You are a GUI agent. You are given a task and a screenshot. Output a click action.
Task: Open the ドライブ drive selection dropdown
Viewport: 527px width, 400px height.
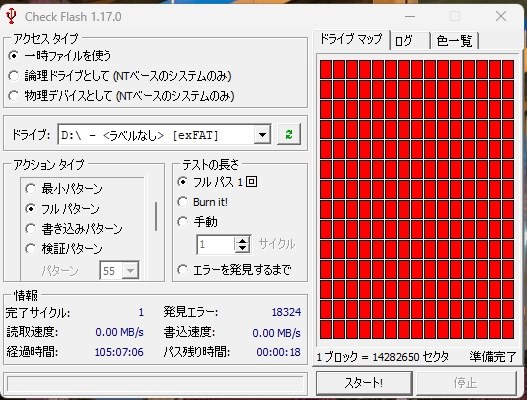tap(262, 135)
